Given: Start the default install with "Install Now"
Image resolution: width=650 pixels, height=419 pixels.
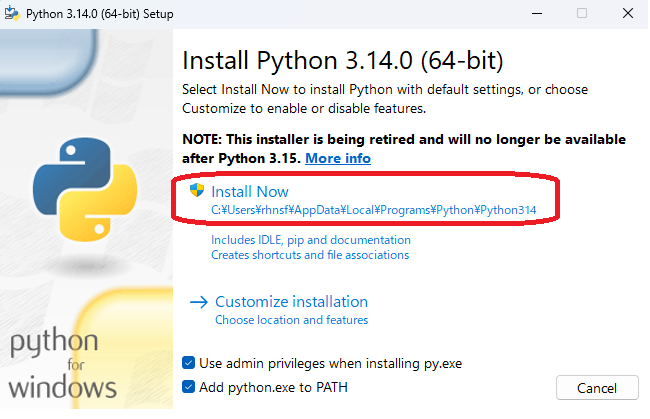Looking at the screenshot, I should click(250, 191).
